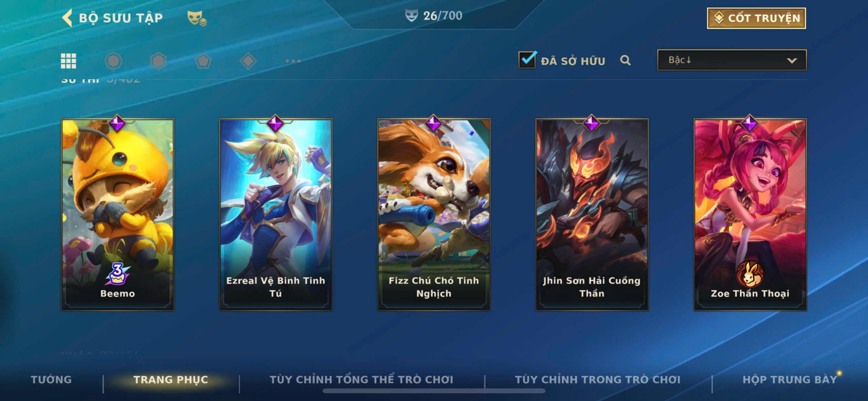Open the Zoe Thần Thoại skin card
Viewport: 868px width, 401px height.
point(750,214)
